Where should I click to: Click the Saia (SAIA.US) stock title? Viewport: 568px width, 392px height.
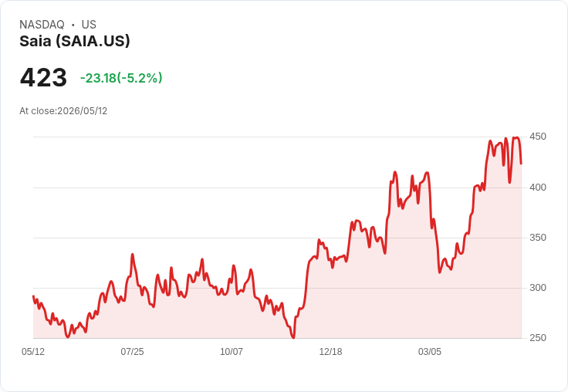[x=75, y=41]
